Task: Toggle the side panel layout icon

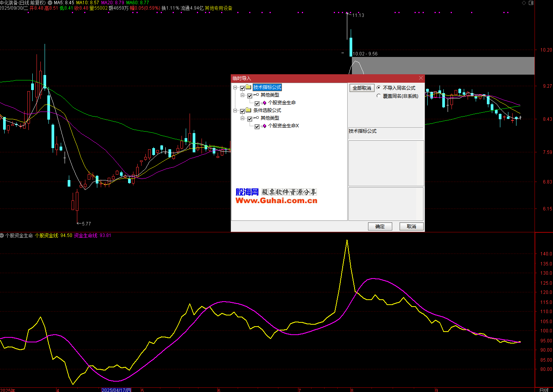Action: click(x=531, y=3)
